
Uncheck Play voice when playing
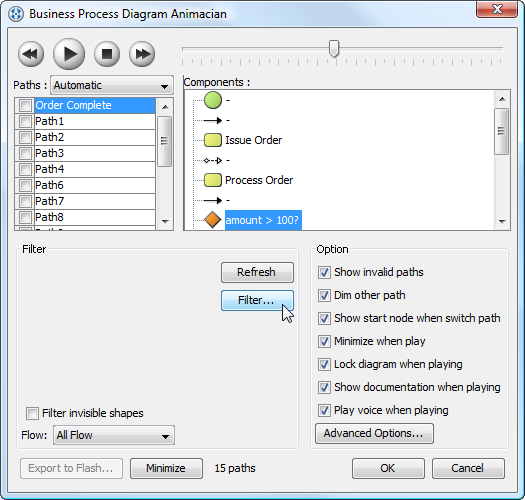point(324,410)
